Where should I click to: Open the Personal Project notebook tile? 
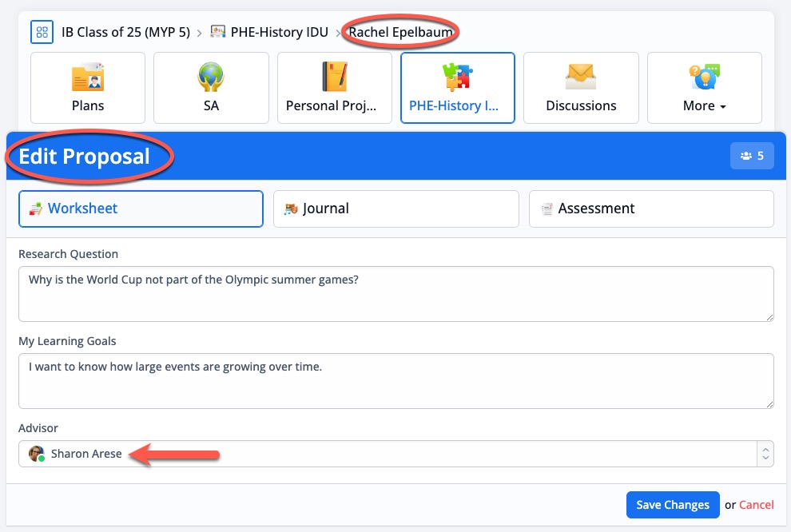tap(335, 88)
